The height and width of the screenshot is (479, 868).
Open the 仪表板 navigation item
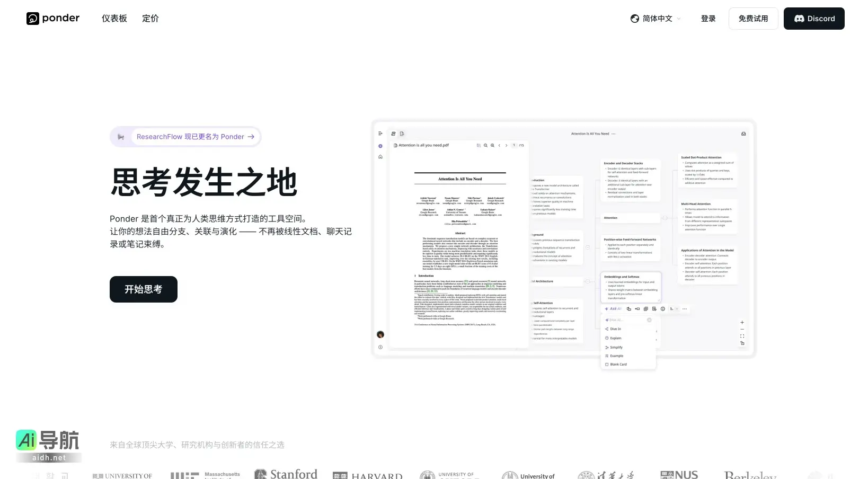coord(114,18)
